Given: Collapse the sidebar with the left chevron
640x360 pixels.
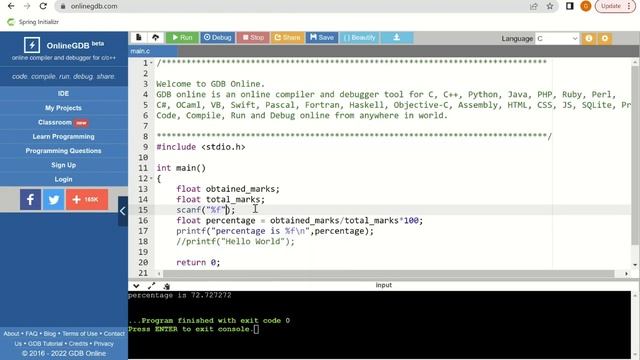Looking at the screenshot, I should (123, 211).
